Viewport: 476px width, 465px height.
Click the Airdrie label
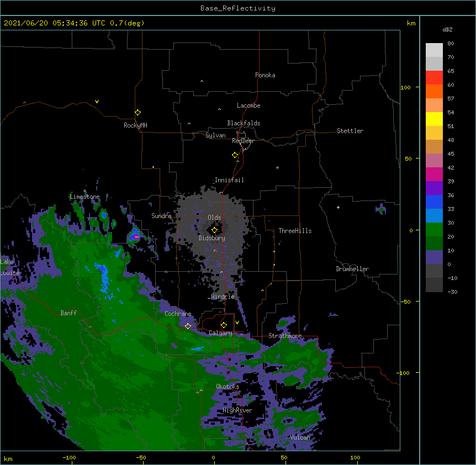(x=223, y=297)
